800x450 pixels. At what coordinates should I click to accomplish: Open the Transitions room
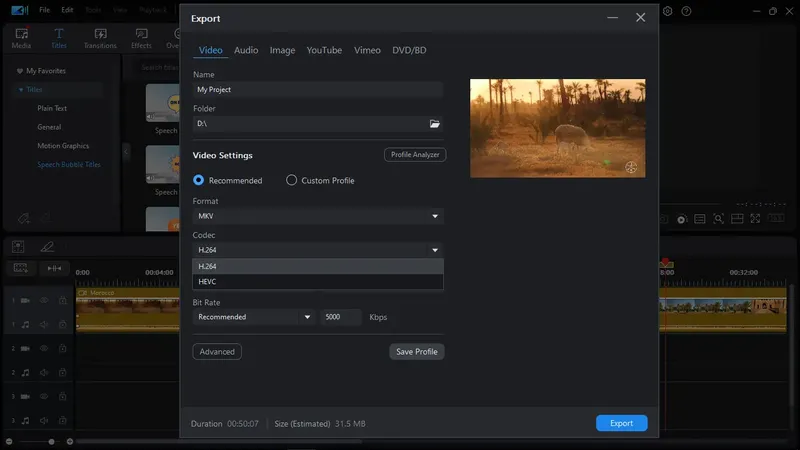[100, 38]
